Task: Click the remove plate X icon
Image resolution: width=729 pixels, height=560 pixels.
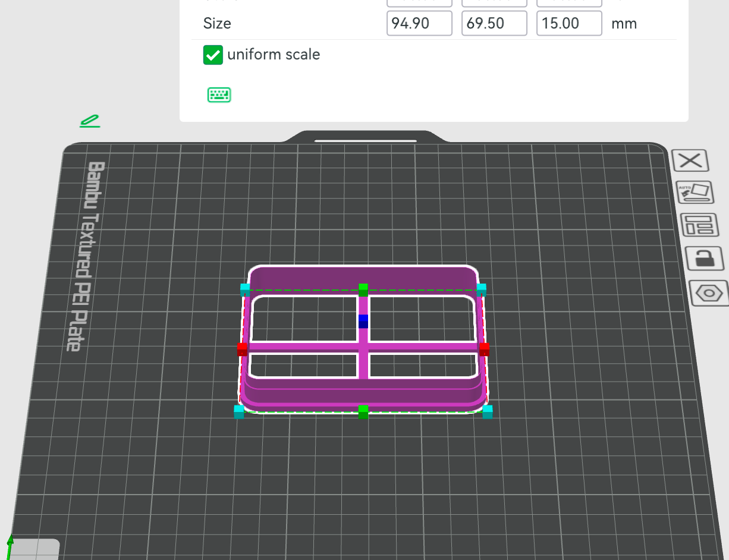Action: tap(690, 161)
